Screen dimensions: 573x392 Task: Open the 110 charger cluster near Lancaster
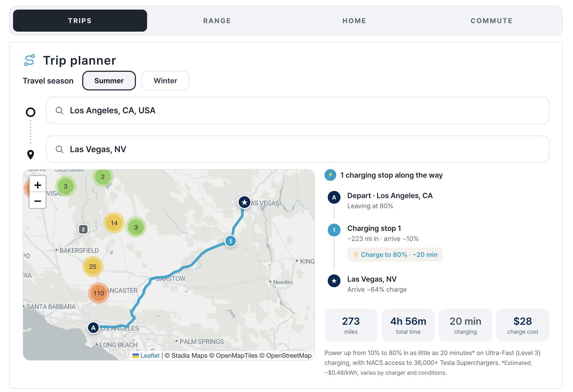[x=99, y=293]
